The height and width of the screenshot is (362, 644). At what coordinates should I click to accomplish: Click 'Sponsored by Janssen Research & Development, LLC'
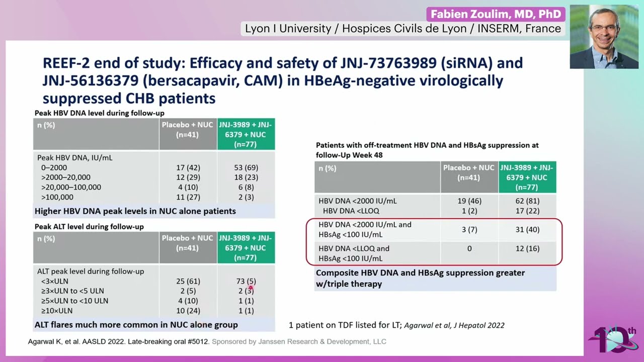299,342
